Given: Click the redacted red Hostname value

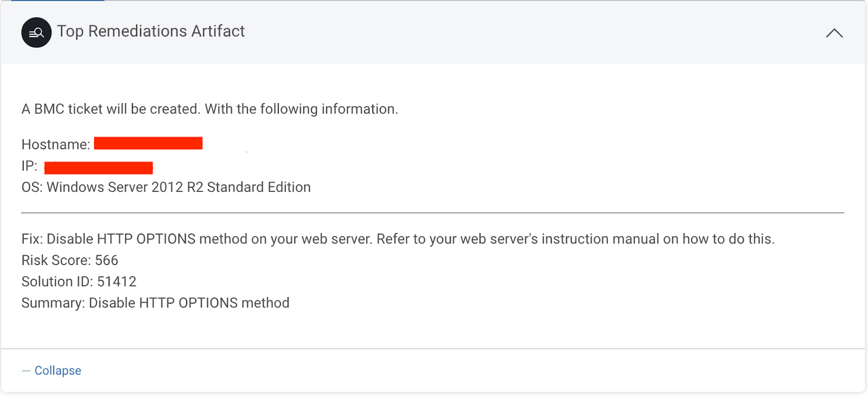Looking at the screenshot, I should (x=148, y=143).
